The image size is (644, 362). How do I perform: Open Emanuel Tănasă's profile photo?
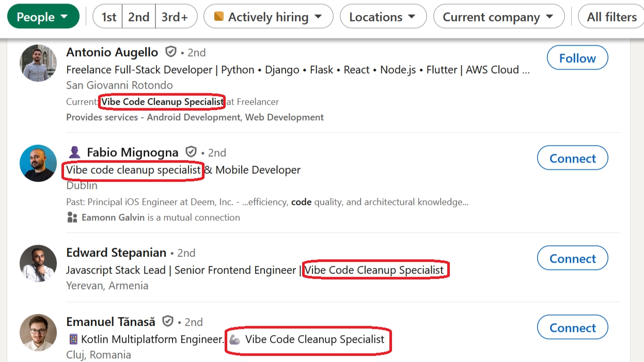click(38, 332)
